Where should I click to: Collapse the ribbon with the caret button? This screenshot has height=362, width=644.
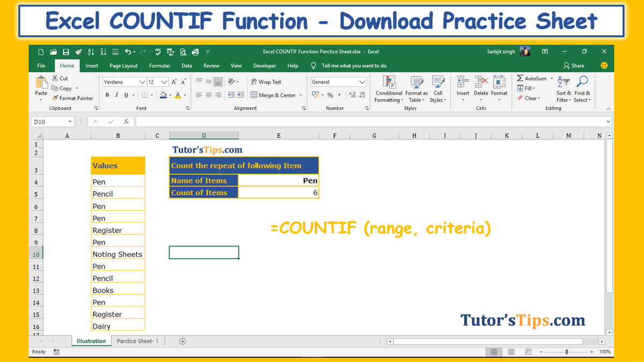point(608,108)
